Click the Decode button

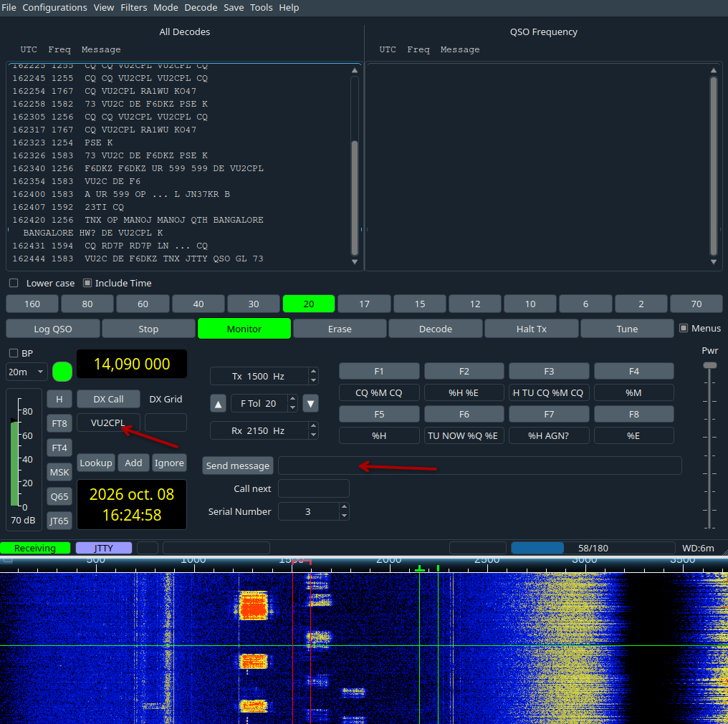tap(436, 329)
